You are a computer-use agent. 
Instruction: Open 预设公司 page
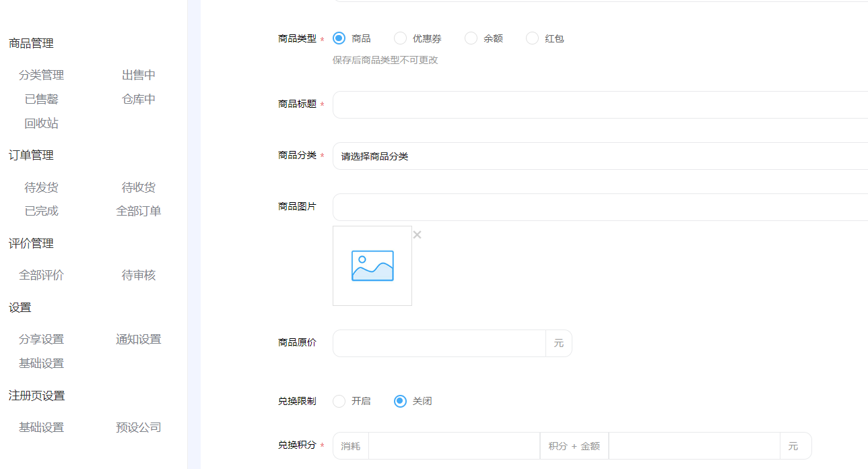(139, 427)
